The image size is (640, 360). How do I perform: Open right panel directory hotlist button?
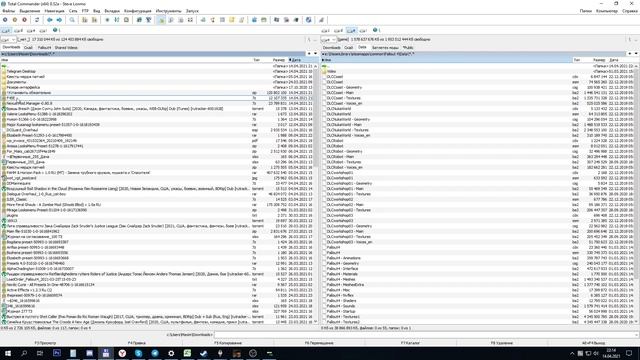[x=631, y=53]
